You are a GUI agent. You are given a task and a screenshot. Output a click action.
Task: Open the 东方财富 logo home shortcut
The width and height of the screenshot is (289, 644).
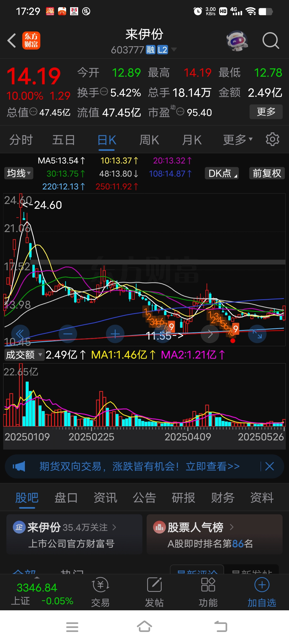(x=31, y=41)
